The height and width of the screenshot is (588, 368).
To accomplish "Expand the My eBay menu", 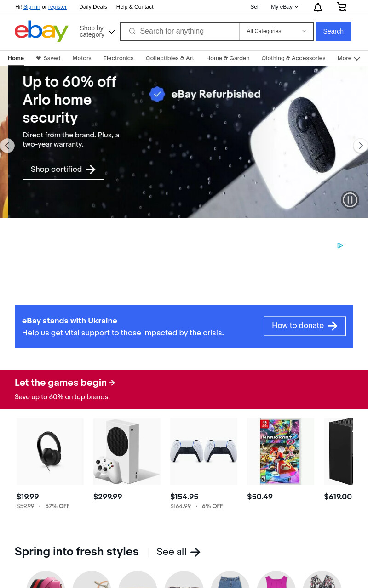I will click(x=285, y=7).
